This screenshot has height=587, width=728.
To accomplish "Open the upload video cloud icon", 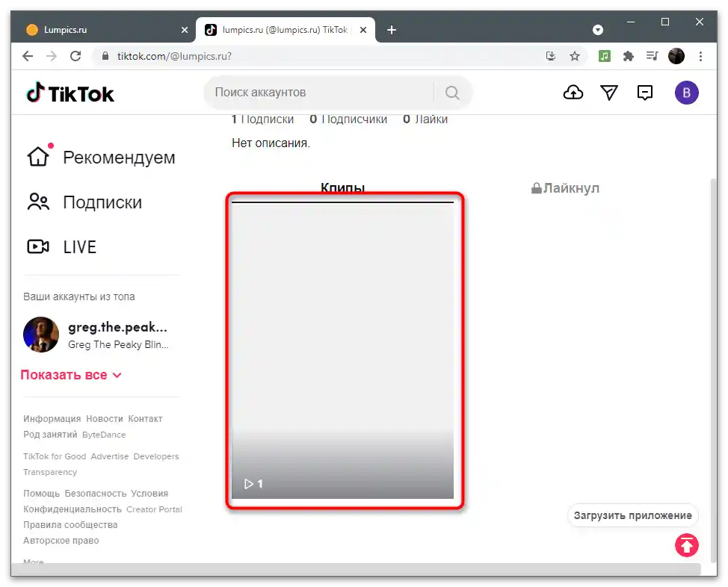I will click(573, 93).
